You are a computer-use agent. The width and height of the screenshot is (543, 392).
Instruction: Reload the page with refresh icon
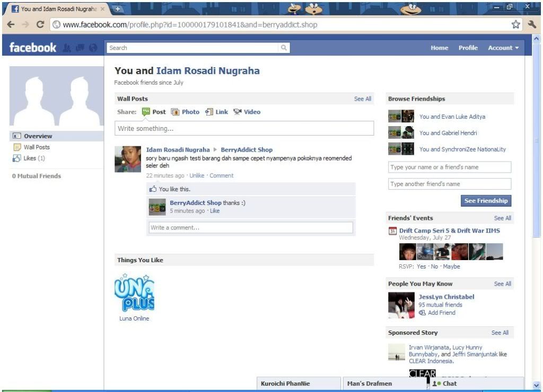point(40,24)
